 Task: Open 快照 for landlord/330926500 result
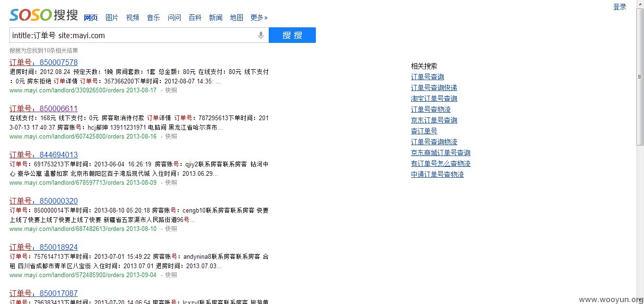tap(171, 90)
